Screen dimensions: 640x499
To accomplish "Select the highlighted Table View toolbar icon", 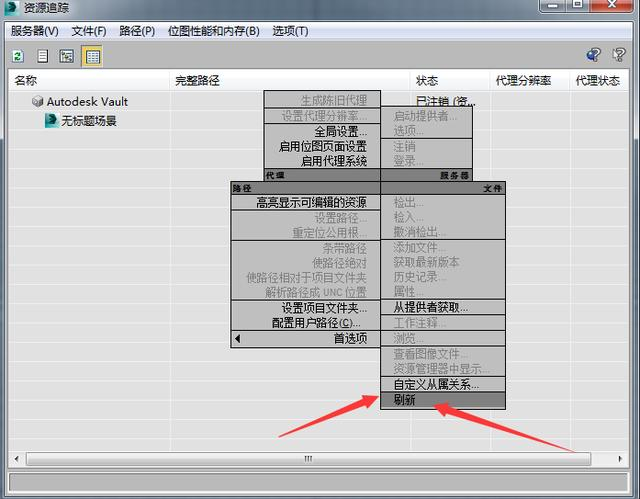I will (x=93, y=56).
